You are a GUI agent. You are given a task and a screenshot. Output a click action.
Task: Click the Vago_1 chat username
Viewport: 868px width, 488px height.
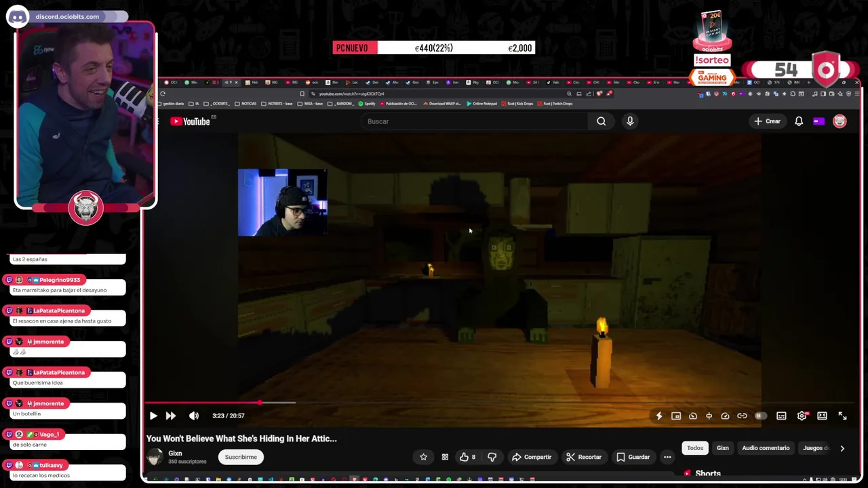click(49, 434)
